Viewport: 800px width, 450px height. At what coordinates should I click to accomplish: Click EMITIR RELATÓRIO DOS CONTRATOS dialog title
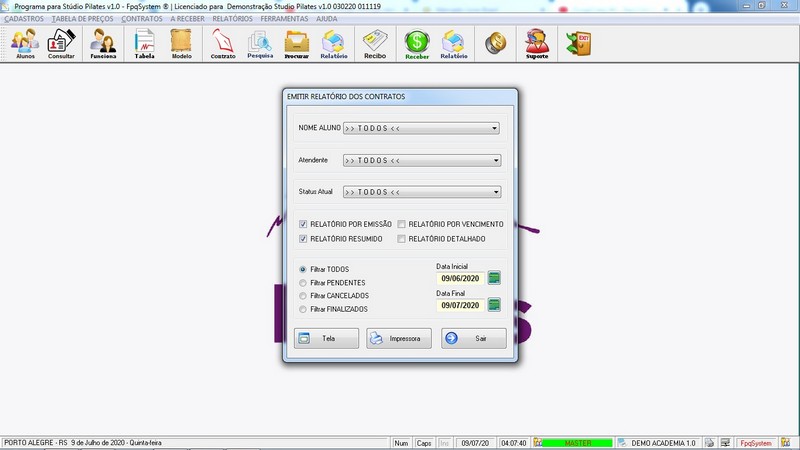click(346, 96)
